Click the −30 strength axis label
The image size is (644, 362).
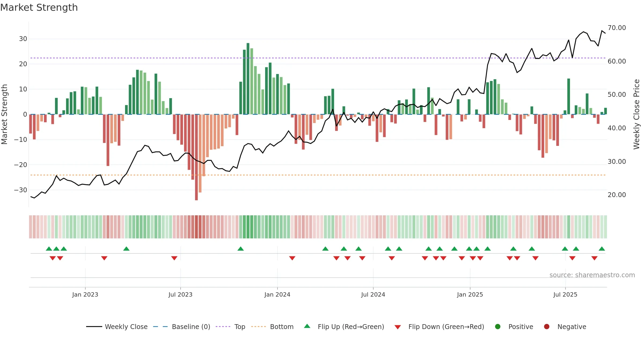pyautogui.click(x=21, y=190)
